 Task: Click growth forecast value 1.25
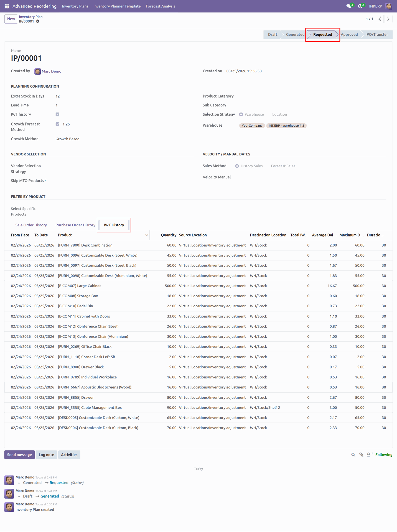[x=66, y=124]
